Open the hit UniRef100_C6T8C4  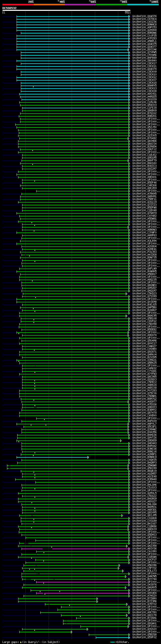[144, 19]
